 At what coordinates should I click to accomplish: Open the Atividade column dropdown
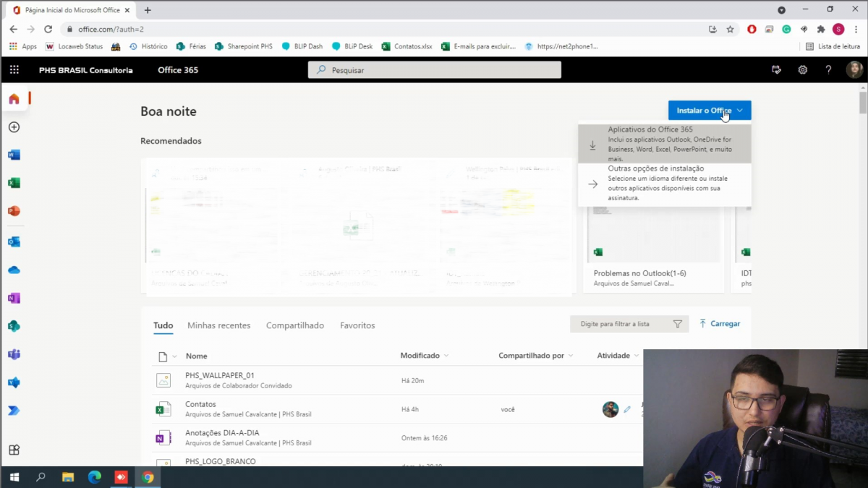tap(637, 356)
